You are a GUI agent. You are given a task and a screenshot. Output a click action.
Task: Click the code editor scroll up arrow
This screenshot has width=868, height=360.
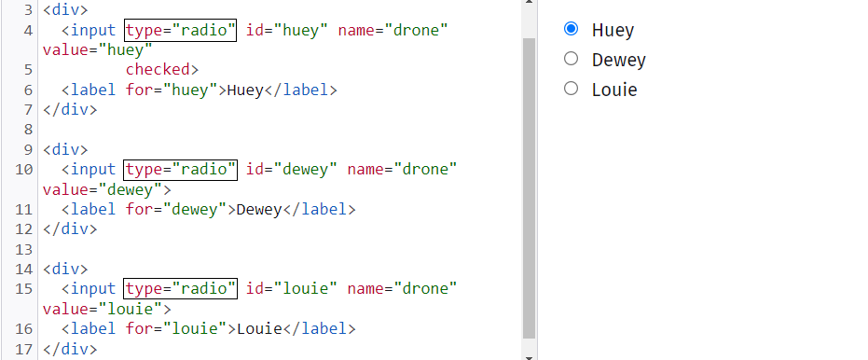click(530, 2)
